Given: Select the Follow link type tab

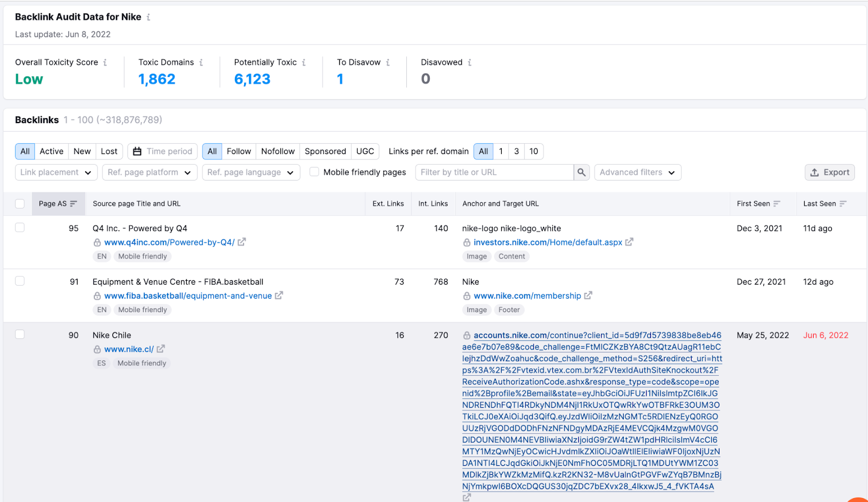Looking at the screenshot, I should (x=239, y=151).
